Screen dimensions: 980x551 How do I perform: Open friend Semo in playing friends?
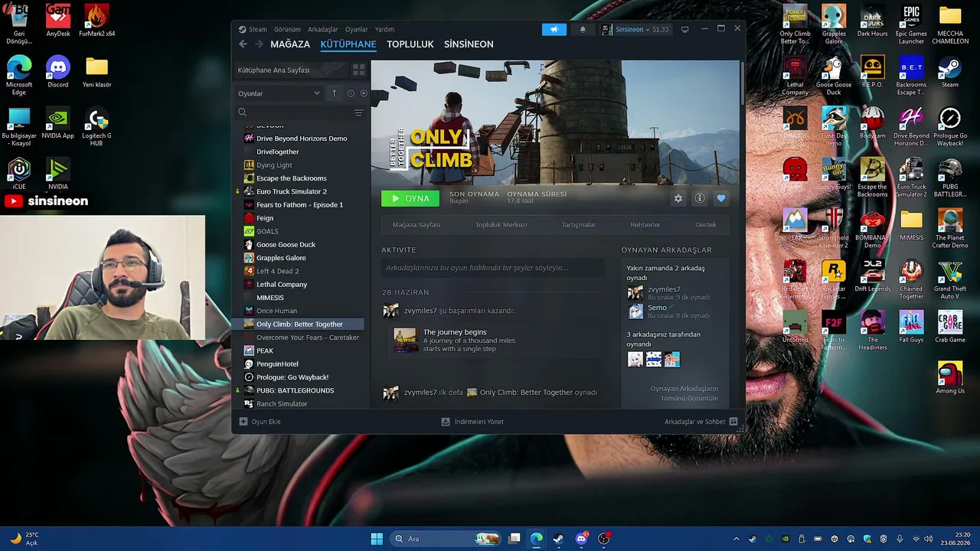pyautogui.click(x=657, y=308)
